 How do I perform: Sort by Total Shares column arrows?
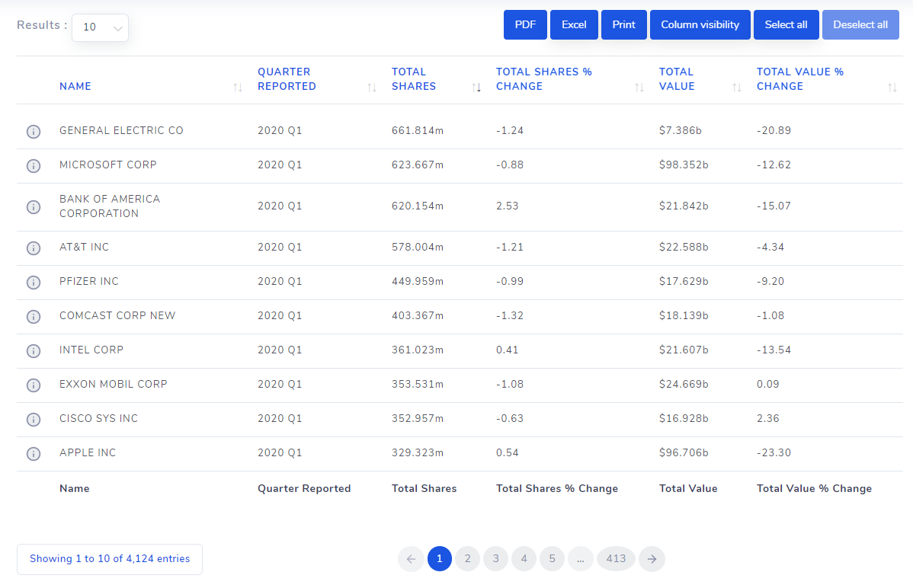click(x=476, y=88)
